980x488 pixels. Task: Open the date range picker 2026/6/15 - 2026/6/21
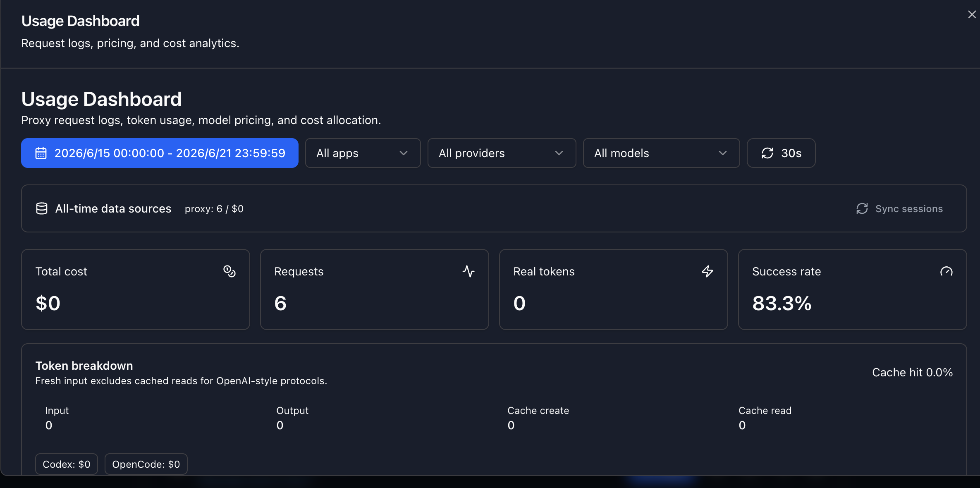[x=160, y=153]
